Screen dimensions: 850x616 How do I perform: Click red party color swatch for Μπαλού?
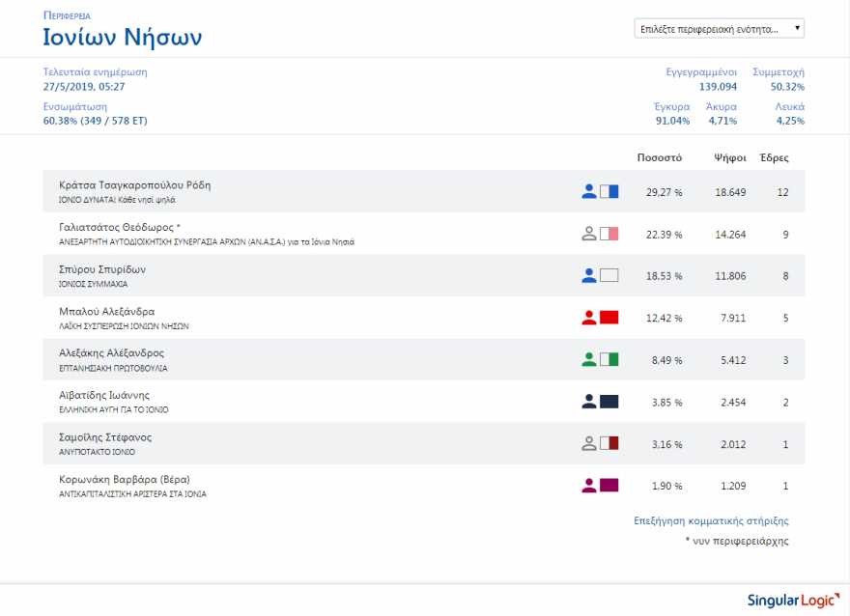pyautogui.click(x=609, y=318)
